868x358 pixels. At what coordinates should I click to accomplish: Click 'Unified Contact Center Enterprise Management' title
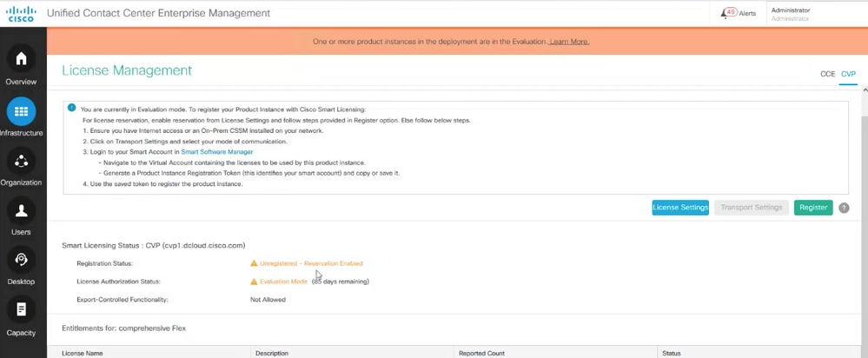(x=159, y=13)
